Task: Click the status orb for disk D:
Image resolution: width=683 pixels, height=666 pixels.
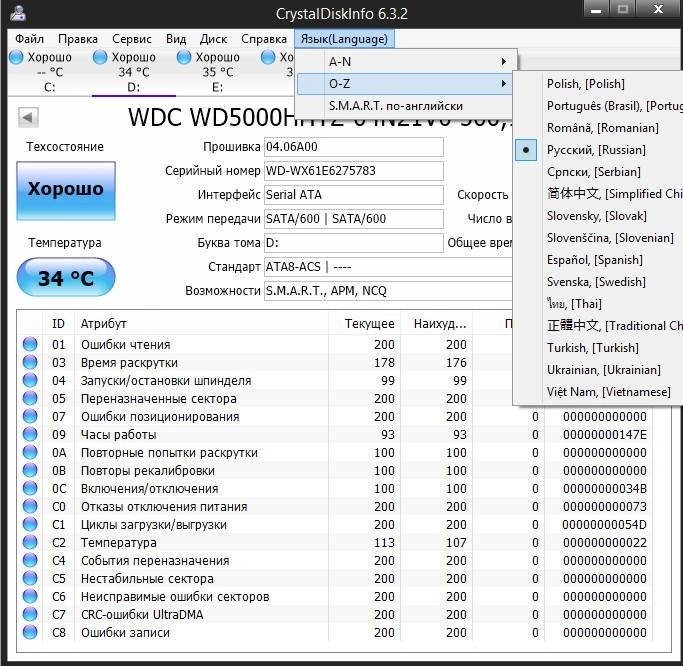Action: click(100, 57)
